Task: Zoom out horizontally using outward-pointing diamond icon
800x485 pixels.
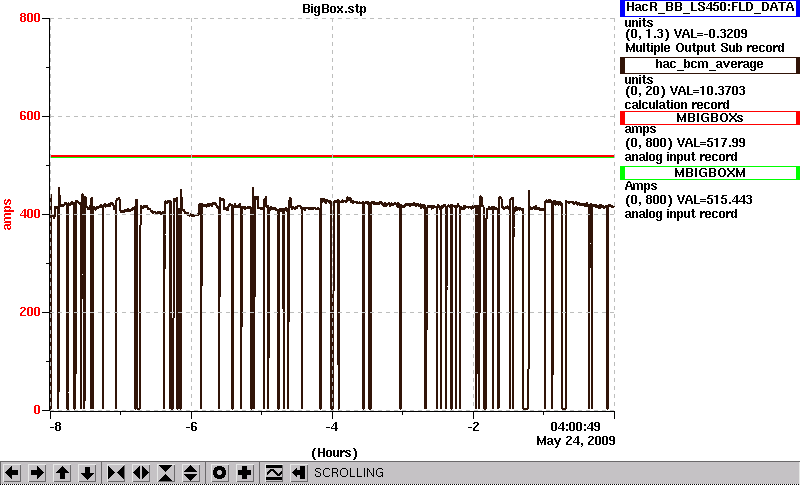Action: pos(141,473)
